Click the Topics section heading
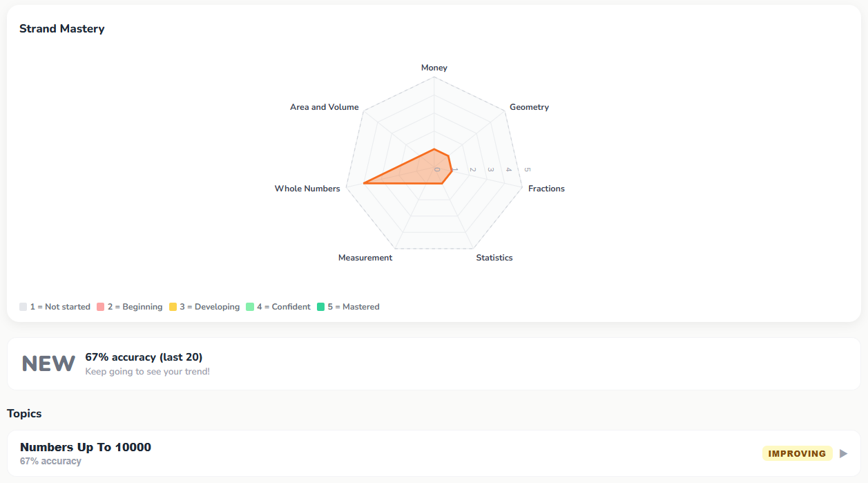Screen dimensions: 868x483 tap(24, 413)
